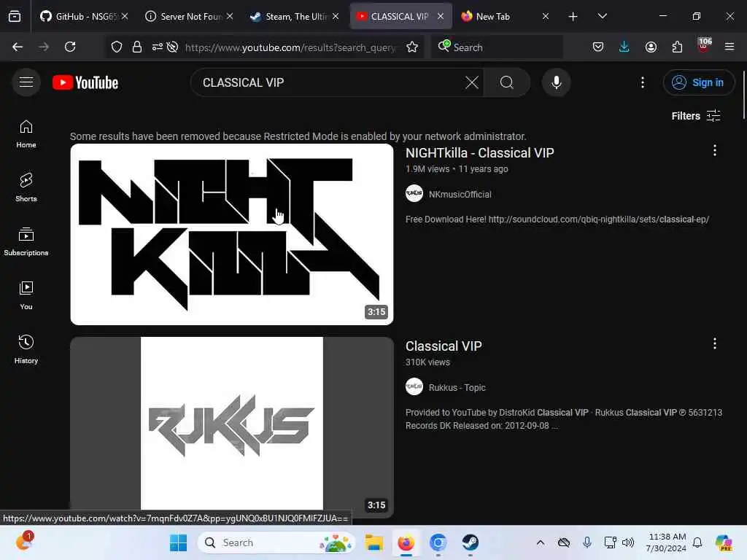This screenshot has height=560, width=747.
Task: Switch to Server Not Found tab
Action: click(x=189, y=16)
